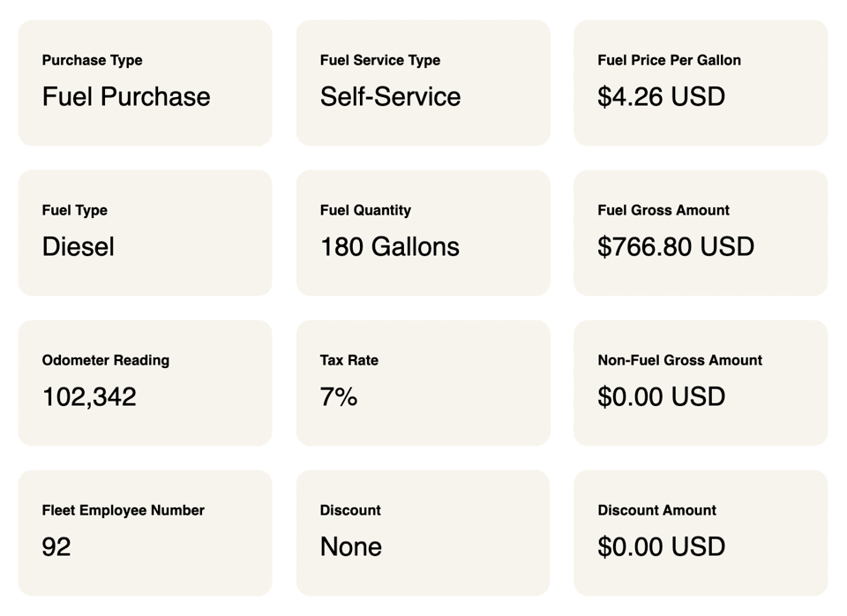This screenshot has height=616, width=847.
Task: Select the $766.80 USD amount
Action: coord(675,246)
